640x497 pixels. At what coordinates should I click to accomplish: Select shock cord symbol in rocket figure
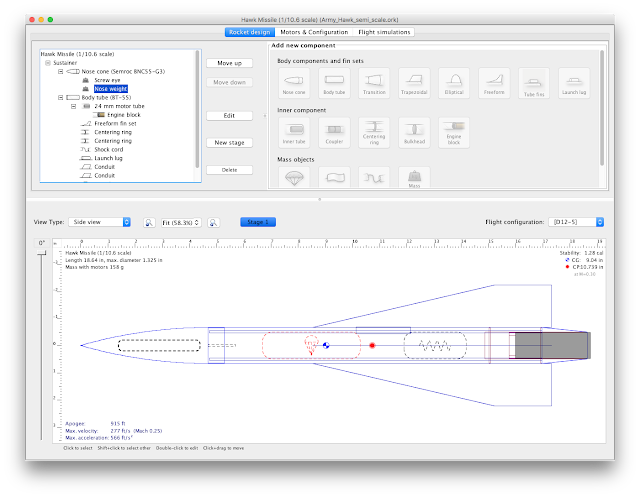click(x=435, y=346)
